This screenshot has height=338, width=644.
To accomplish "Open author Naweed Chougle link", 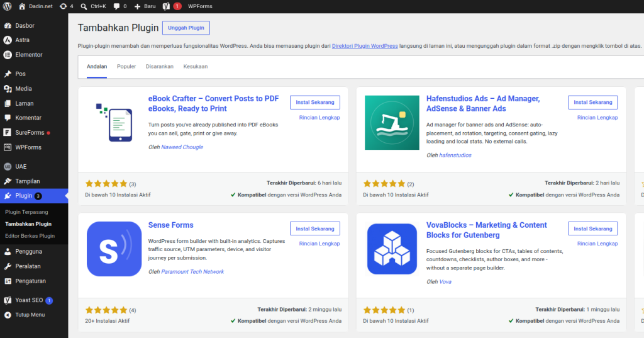I will pyautogui.click(x=182, y=147).
